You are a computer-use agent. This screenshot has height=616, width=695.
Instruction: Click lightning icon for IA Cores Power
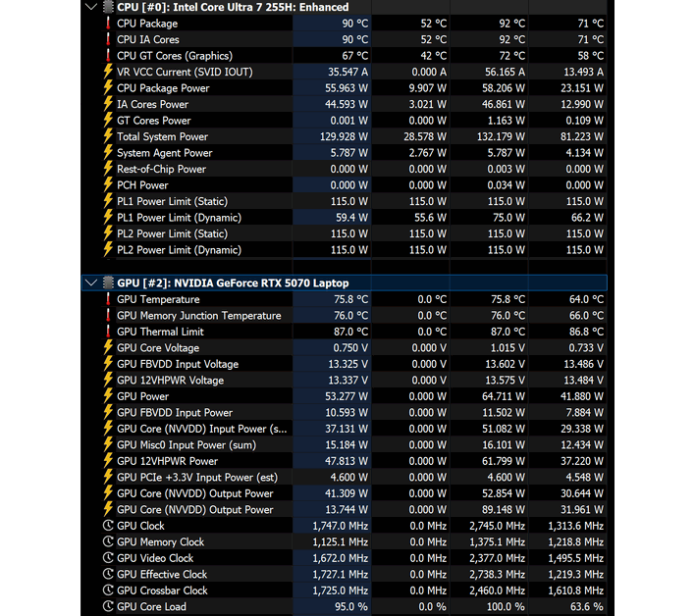pyautogui.click(x=108, y=104)
